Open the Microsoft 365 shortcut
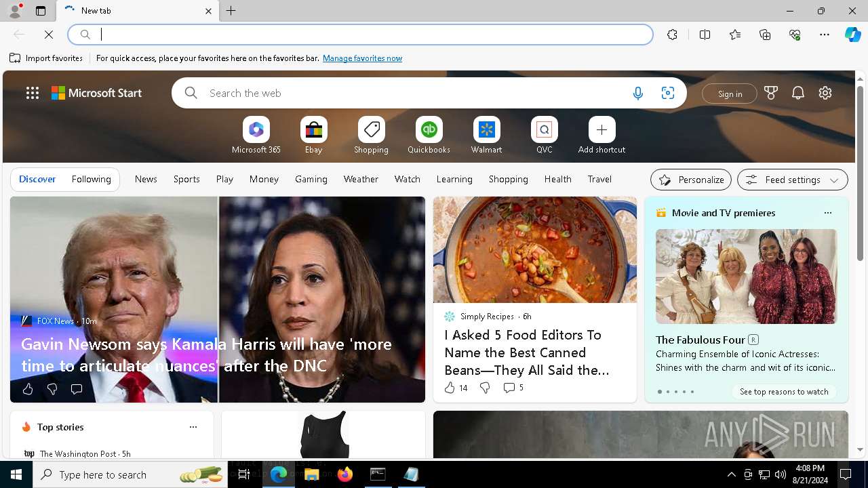868x488 pixels. coord(256,135)
